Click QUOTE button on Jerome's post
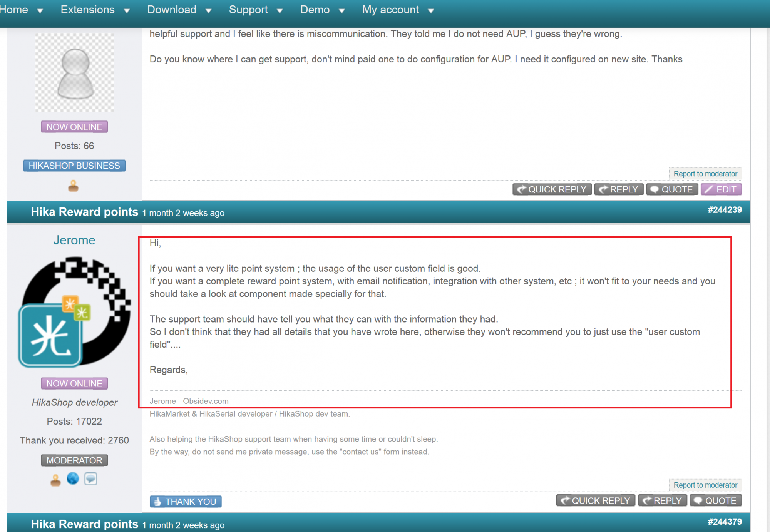Image resolution: width=770 pixels, height=532 pixels. [716, 500]
